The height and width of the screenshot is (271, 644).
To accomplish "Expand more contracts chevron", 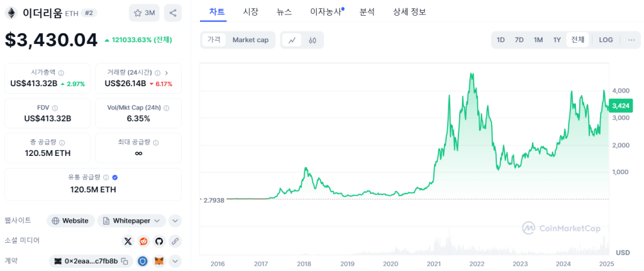I will tap(175, 261).
